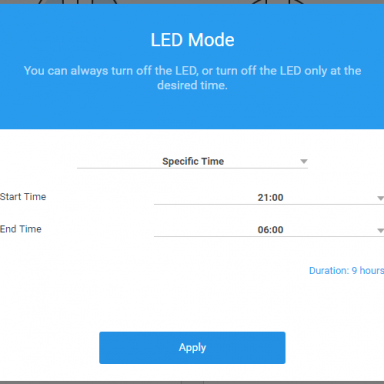Click empty blue header area below the description
This screenshot has width=384, height=384.
tap(192, 111)
